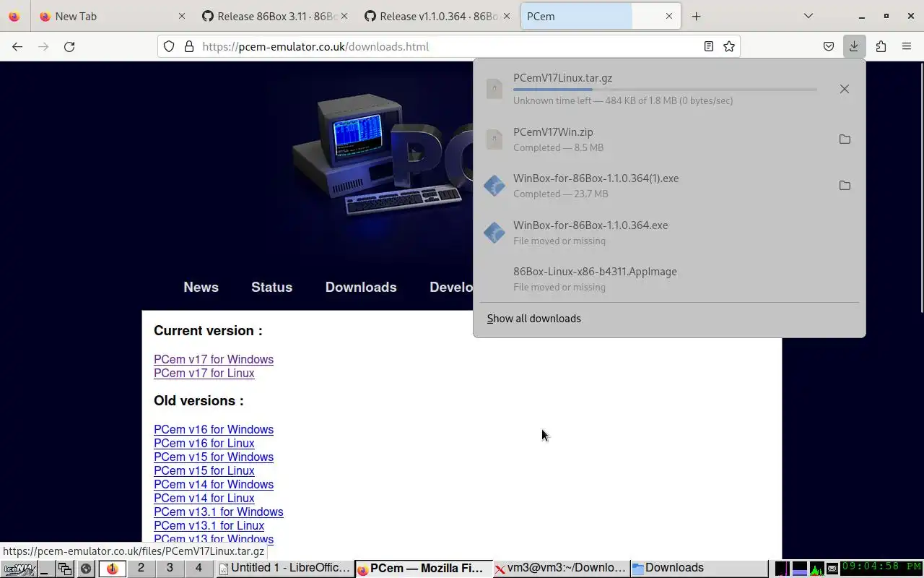Click the missing WinBox-for-86Box-1.1.0.364.exe icon
Image resolution: width=924 pixels, height=578 pixels.
[494, 233]
